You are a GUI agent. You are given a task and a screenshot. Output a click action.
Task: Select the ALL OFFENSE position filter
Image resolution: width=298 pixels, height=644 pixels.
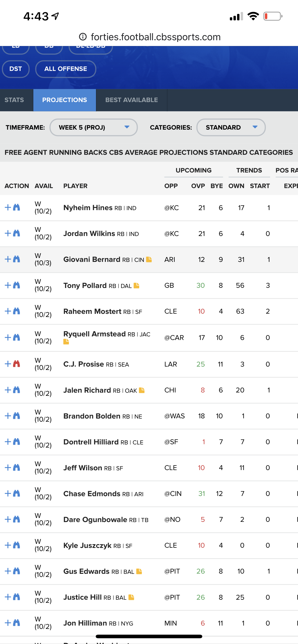tap(66, 69)
